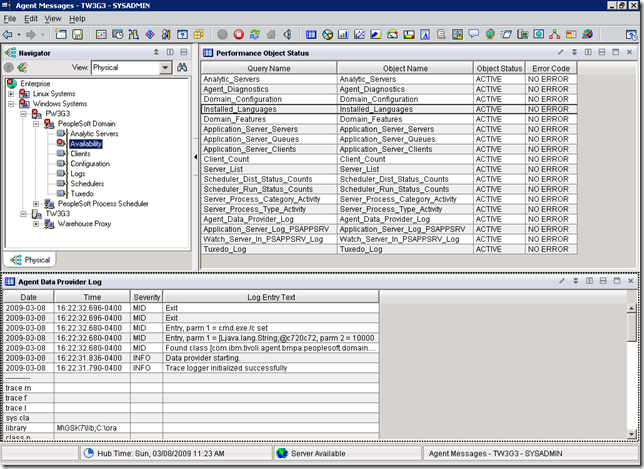This screenshot has height=469, width=644.
Task: Save the workspace with the floppy icon
Action: click(77, 34)
